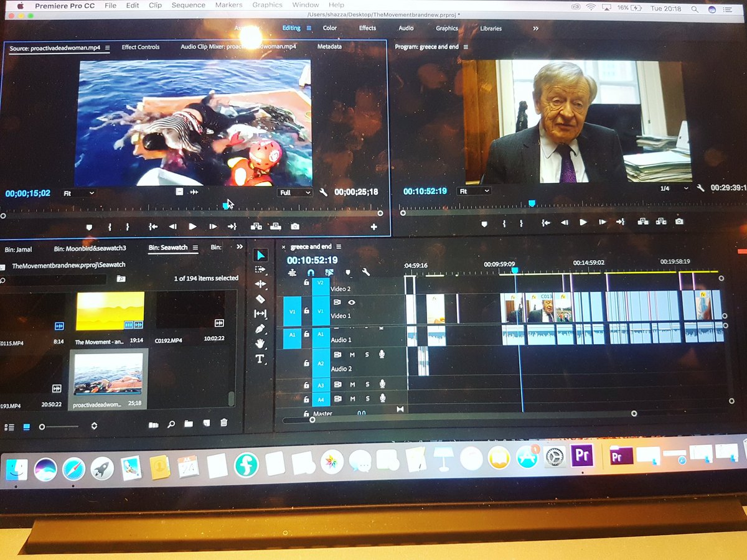
Task: Switch to Metadata tab
Action: 329,47
